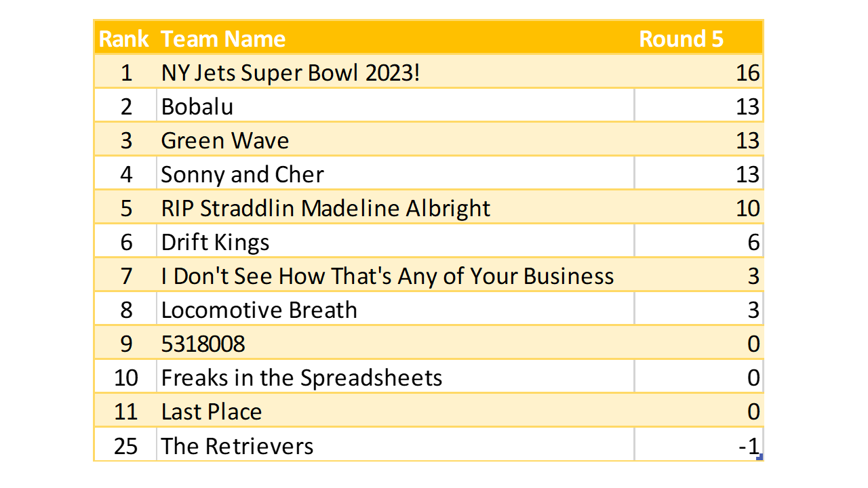Select the Drift Kings team cell

coord(215,242)
